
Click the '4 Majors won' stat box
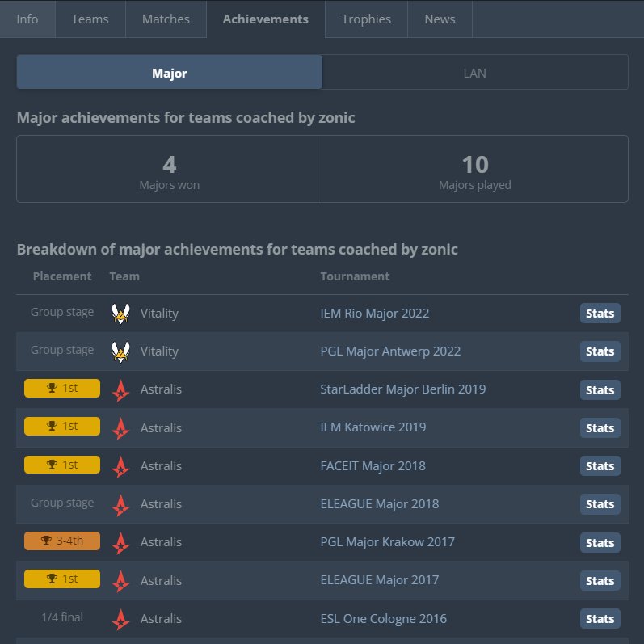[x=169, y=169]
